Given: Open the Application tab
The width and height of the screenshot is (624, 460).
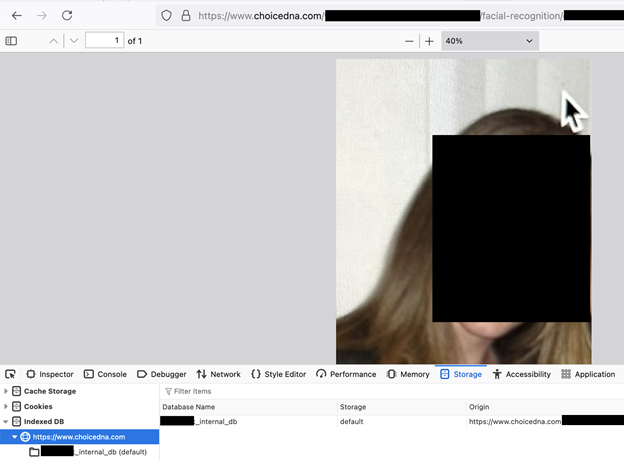Looking at the screenshot, I should click(588, 374).
